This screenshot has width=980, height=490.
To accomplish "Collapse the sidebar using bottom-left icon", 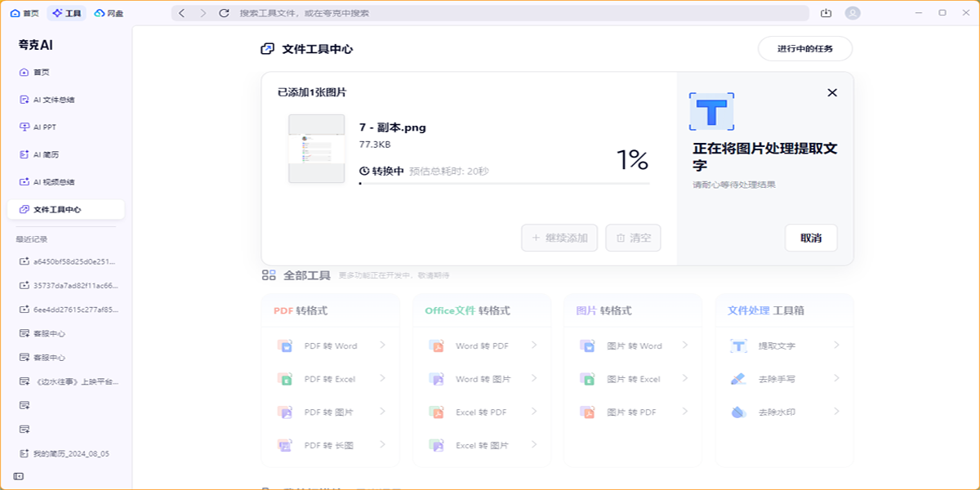I will 18,476.
